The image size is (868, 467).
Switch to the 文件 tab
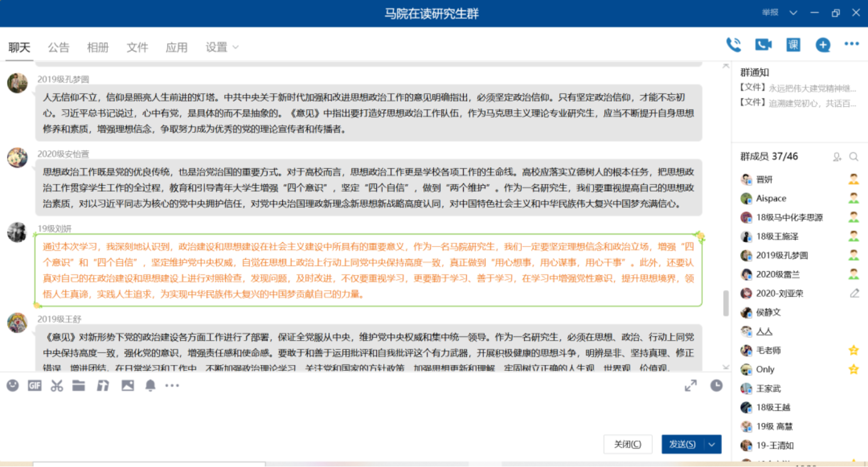[x=137, y=48]
